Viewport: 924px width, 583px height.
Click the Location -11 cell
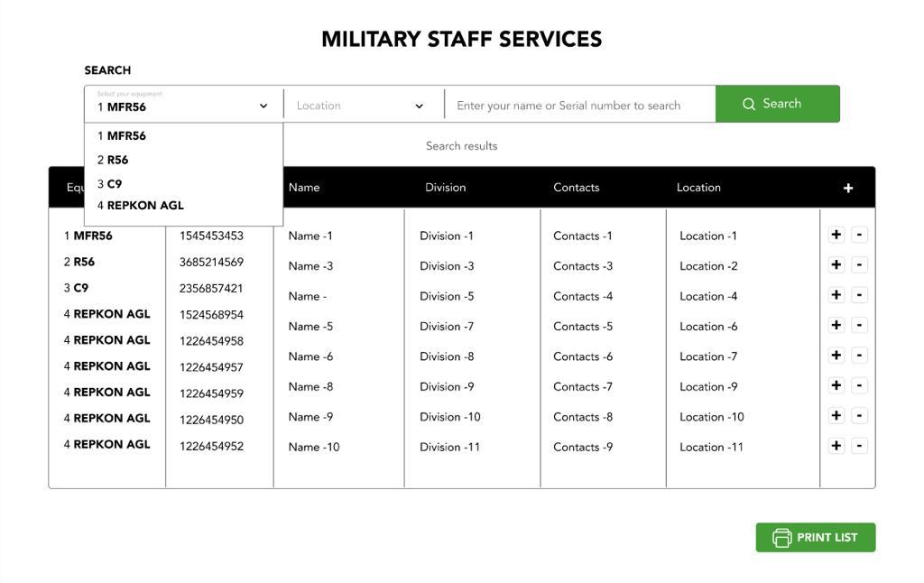711,447
